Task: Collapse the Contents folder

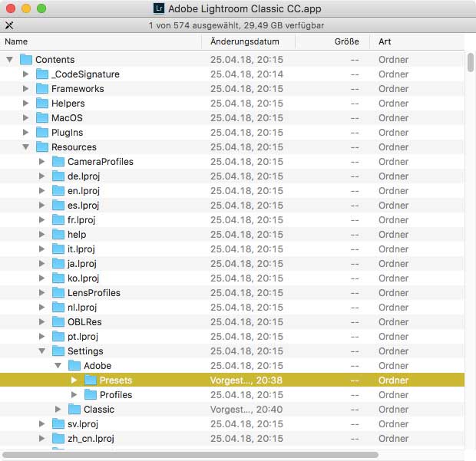Action: coord(9,59)
